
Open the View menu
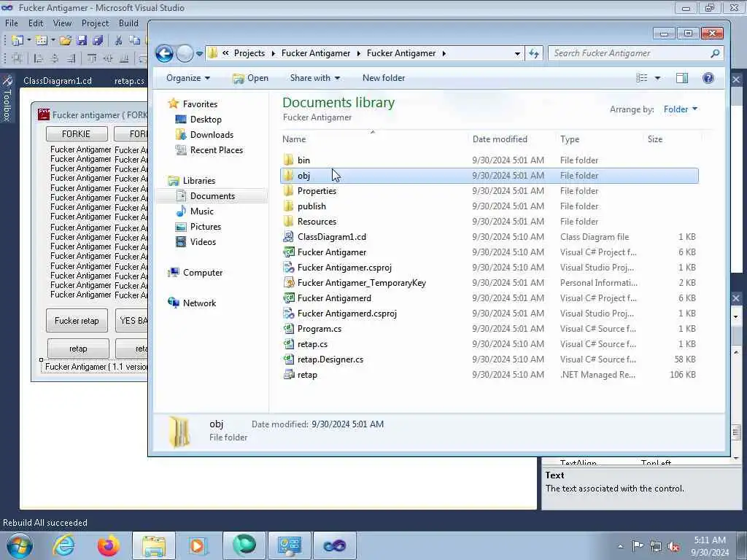[x=63, y=23]
